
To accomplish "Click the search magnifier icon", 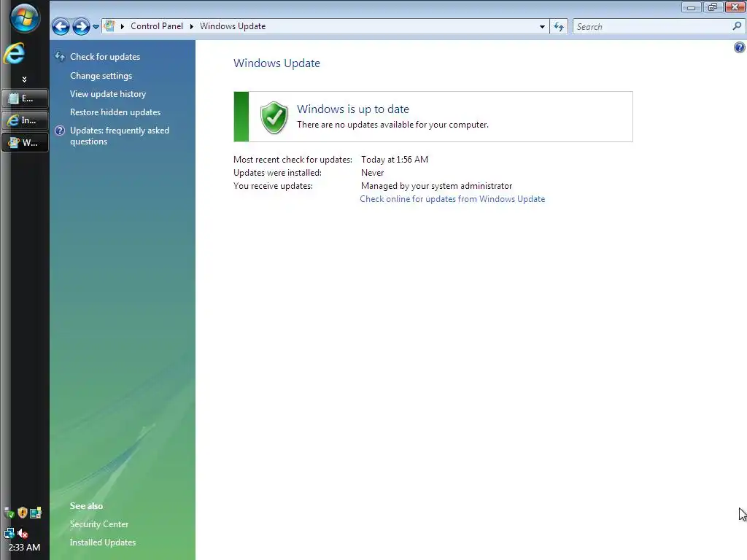I will [737, 26].
